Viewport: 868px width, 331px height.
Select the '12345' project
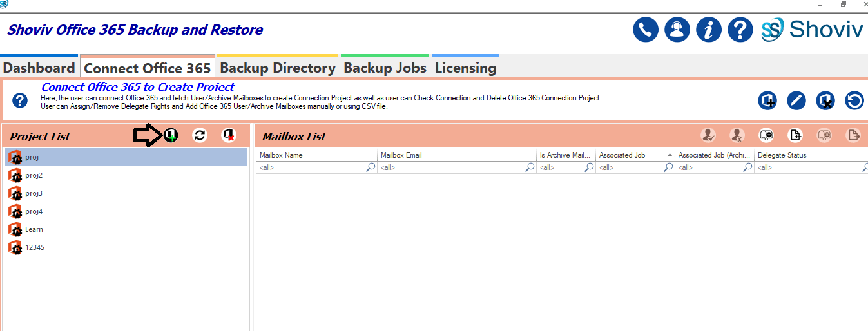pos(126,247)
